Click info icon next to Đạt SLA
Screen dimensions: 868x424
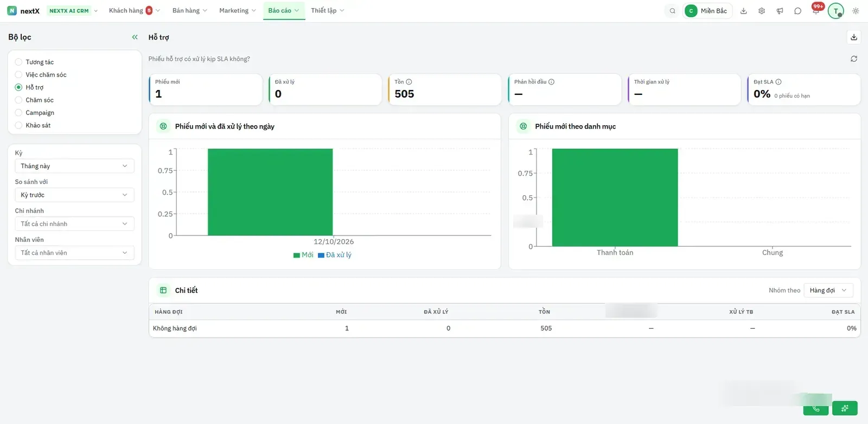click(778, 82)
